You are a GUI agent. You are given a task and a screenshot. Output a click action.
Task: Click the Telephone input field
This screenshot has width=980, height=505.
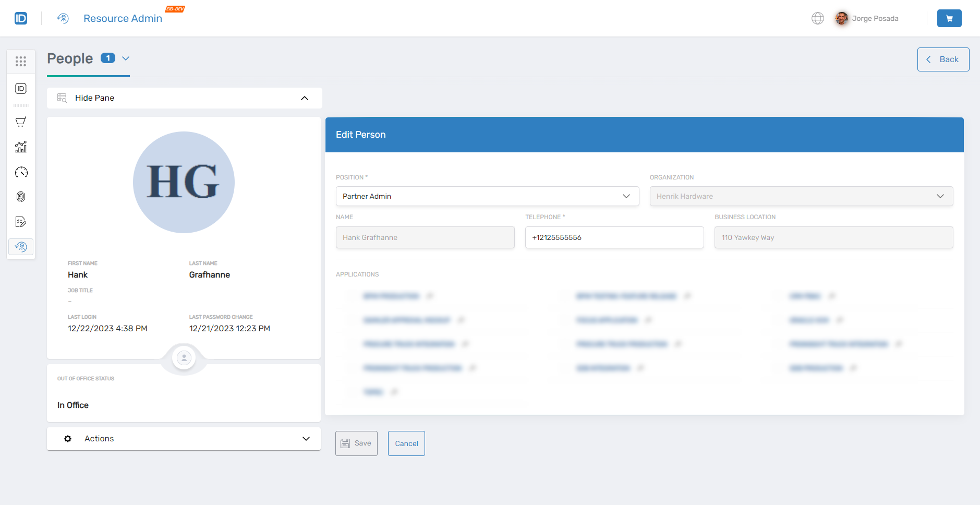point(614,237)
